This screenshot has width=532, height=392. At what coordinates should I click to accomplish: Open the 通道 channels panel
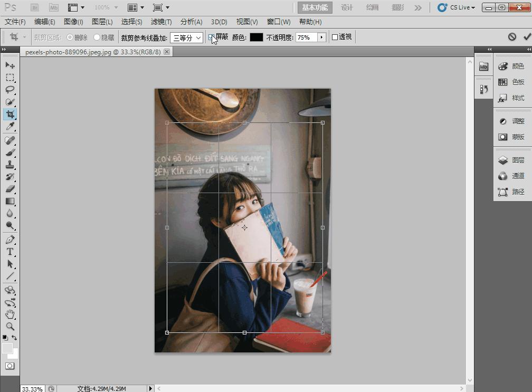(512, 176)
